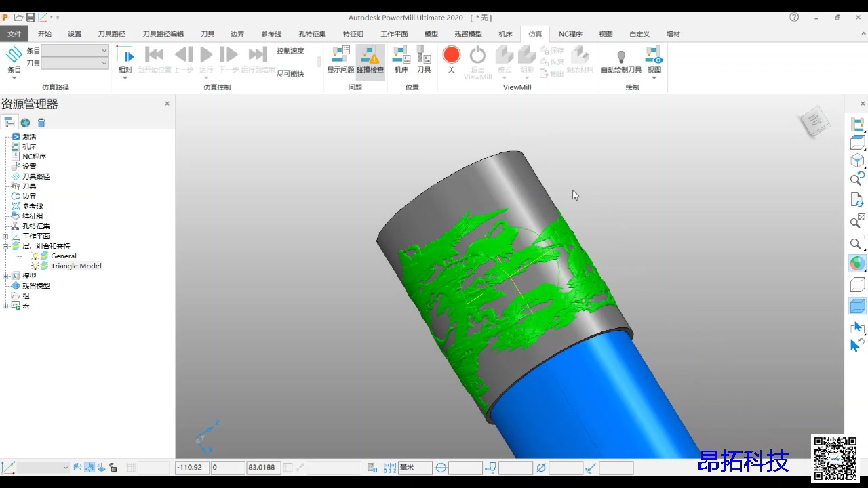Select NC程序 item in explorer tree

(34, 157)
